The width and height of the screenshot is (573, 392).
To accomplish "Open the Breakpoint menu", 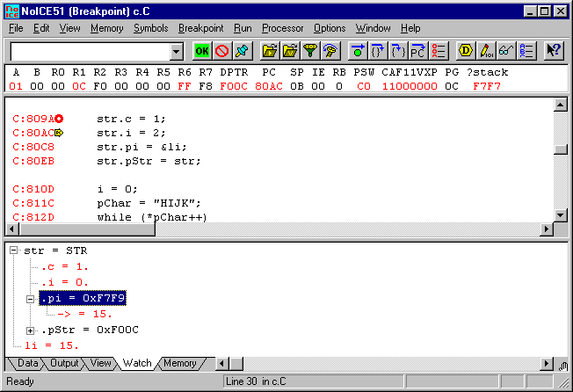I will pyautogui.click(x=200, y=28).
